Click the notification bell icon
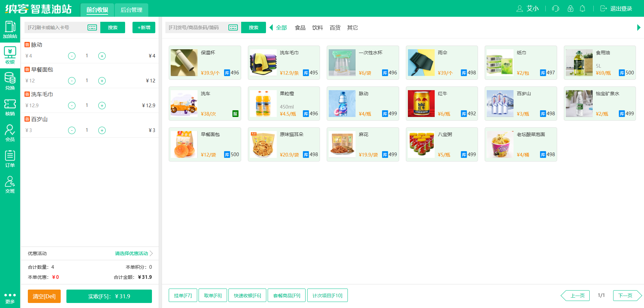 click(x=583, y=9)
